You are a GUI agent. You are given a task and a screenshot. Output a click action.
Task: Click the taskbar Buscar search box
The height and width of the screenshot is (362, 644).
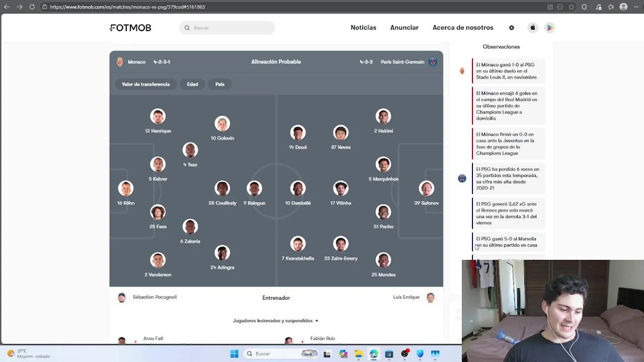pos(281,354)
